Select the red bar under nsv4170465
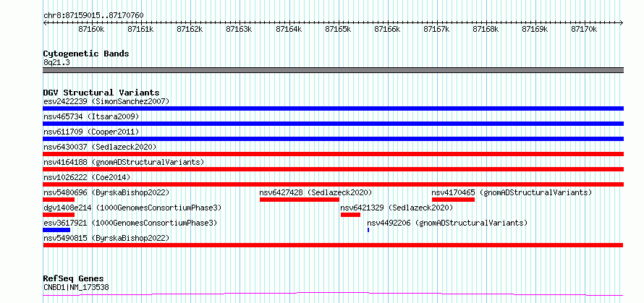Image resolution: width=644 pixels, height=303 pixels. tap(454, 200)
